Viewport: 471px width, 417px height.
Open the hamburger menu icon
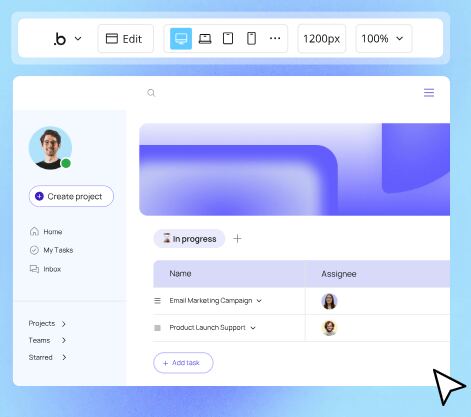(429, 93)
